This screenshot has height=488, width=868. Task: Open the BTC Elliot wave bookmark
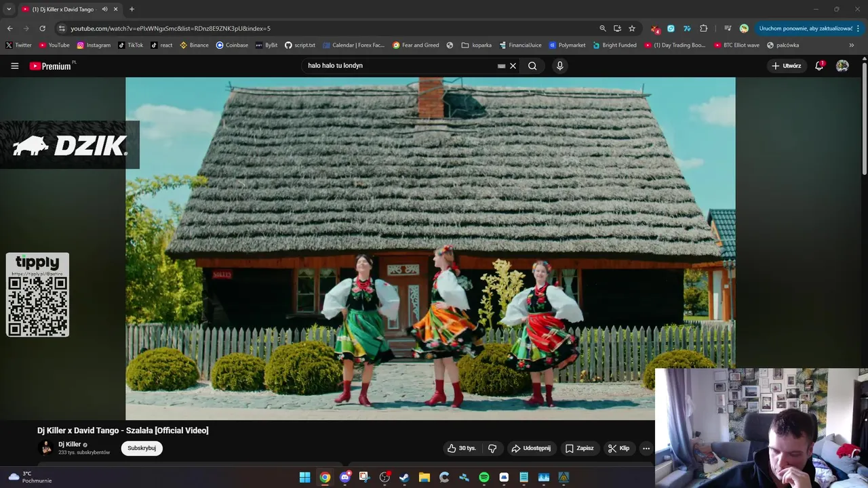click(x=736, y=45)
